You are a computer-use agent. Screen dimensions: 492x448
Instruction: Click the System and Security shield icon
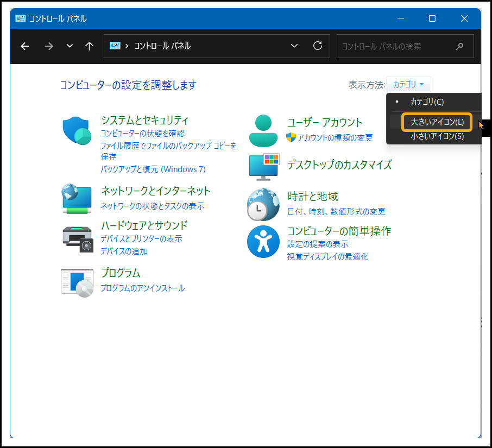coord(77,130)
